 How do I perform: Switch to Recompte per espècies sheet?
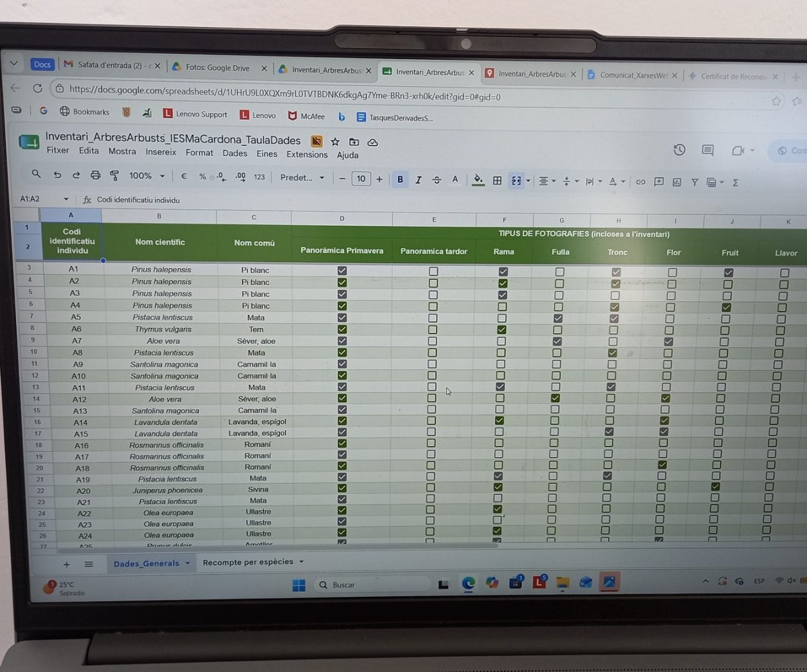tap(248, 562)
